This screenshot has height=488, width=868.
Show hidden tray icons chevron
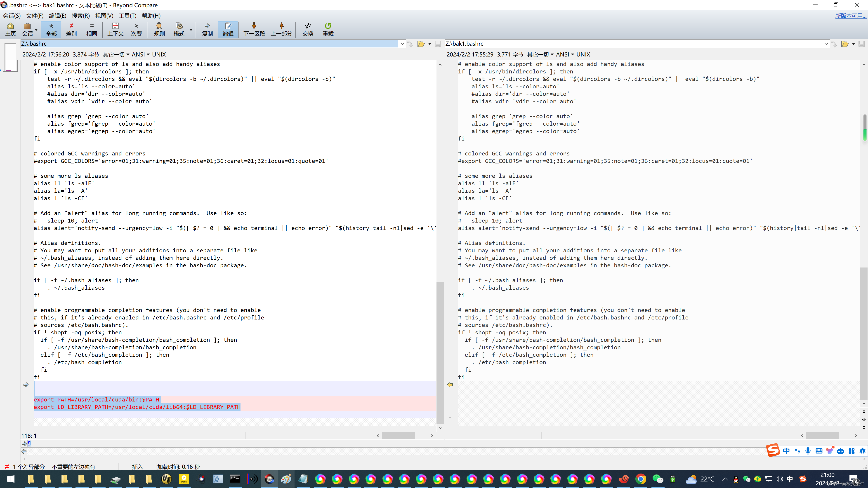point(725,479)
